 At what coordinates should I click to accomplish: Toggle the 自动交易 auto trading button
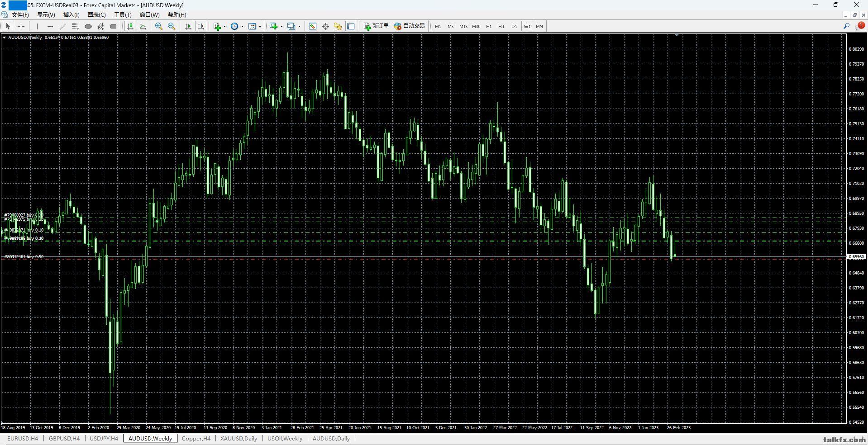410,26
